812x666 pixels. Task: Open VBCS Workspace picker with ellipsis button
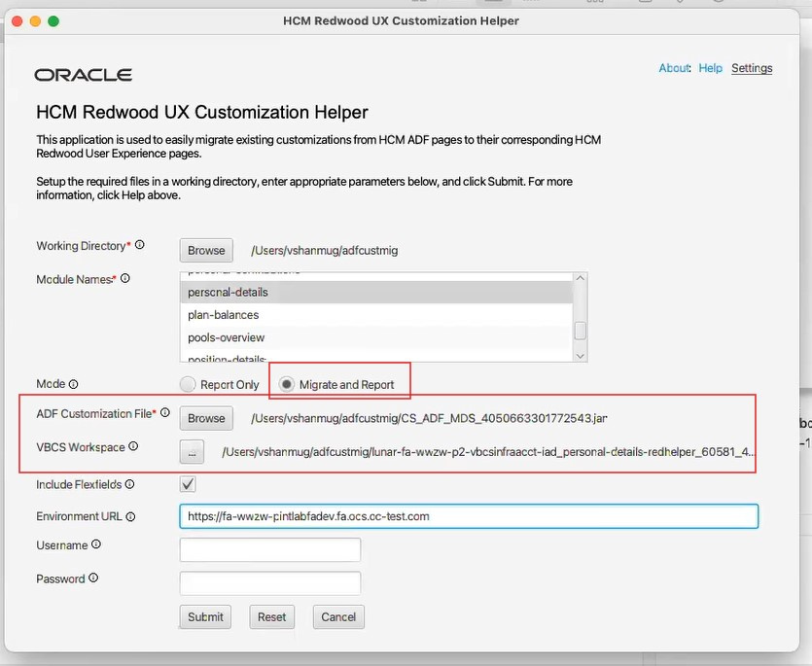(x=192, y=451)
